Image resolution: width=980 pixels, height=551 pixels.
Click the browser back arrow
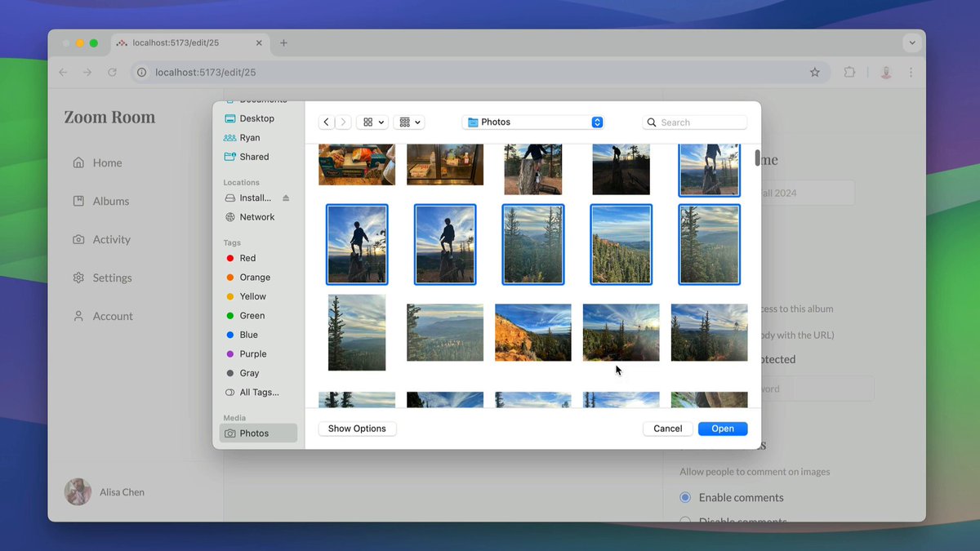(x=63, y=73)
